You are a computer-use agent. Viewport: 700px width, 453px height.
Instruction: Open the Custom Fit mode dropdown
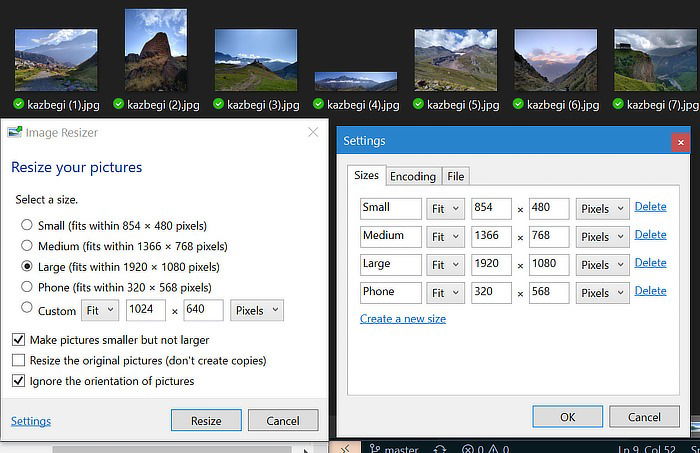click(100, 310)
